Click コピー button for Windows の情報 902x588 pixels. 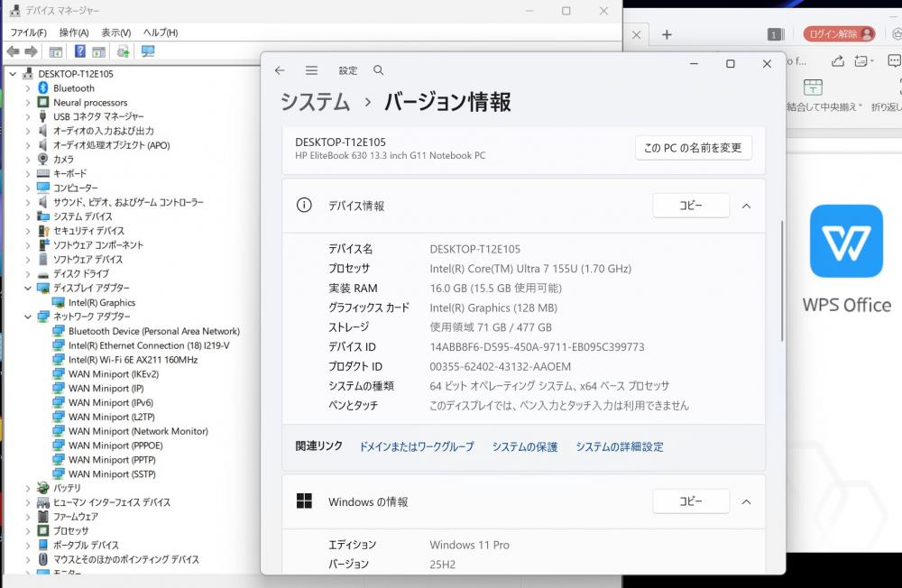691,501
